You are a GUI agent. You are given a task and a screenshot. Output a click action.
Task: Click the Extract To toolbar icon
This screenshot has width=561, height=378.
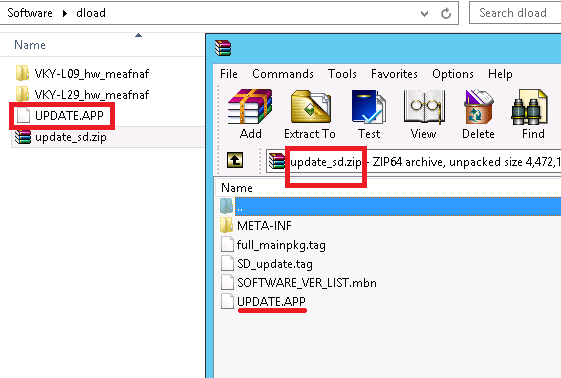coord(310,107)
